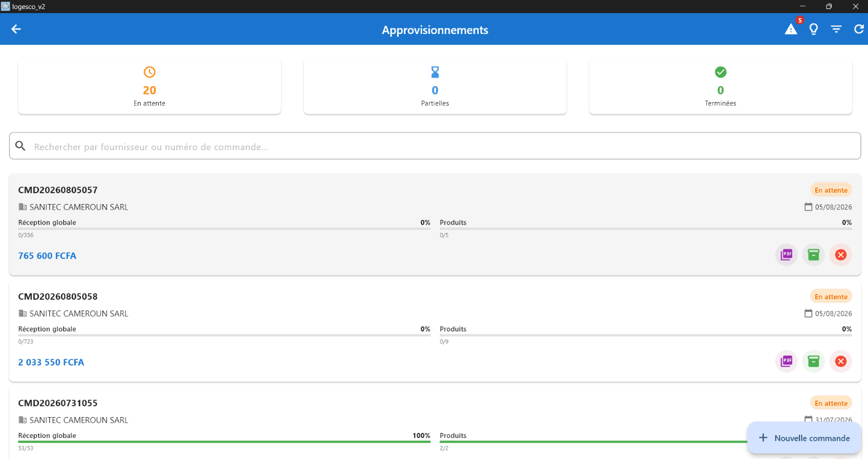Click the calendar icon beside 05/08/2026 for CMD20260805057
Viewport: 868px width, 459px height.
(x=809, y=207)
